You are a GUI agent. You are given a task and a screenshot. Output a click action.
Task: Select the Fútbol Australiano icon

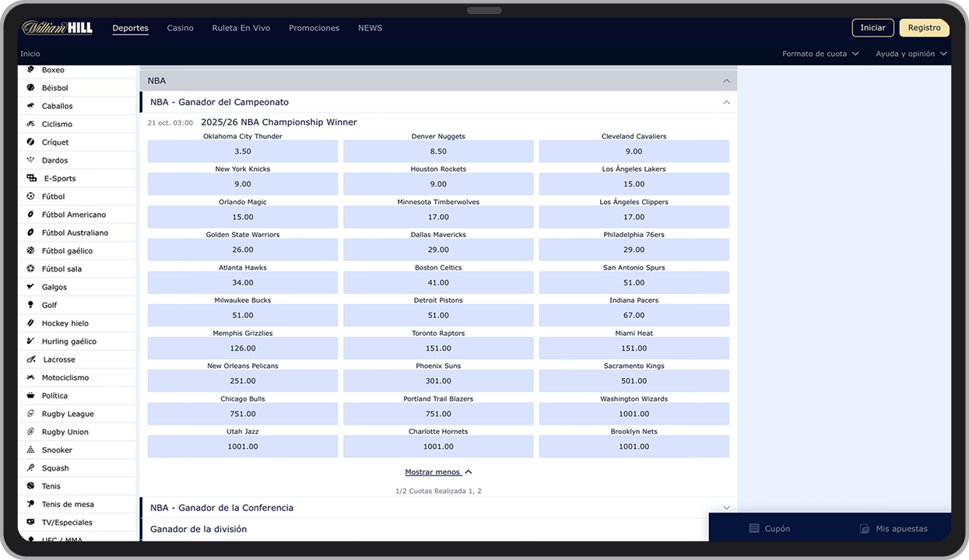tap(31, 233)
